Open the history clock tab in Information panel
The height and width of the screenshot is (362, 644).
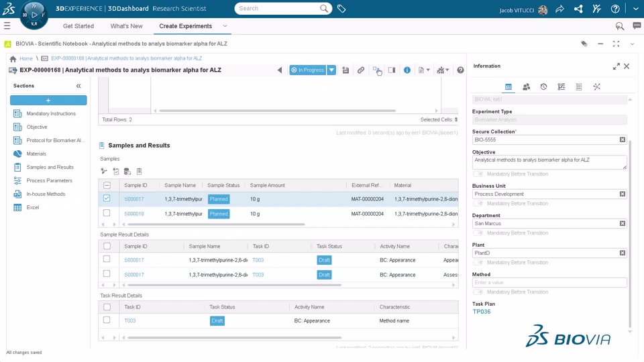point(544,86)
